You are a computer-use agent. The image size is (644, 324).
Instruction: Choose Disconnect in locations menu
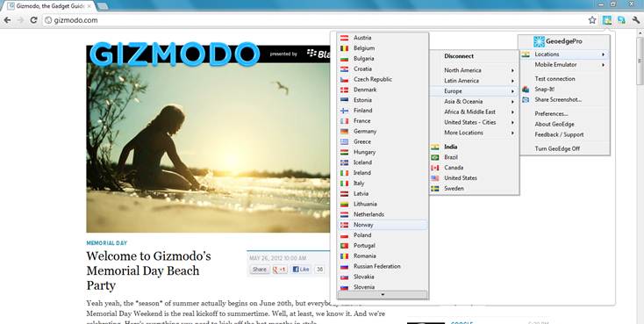click(459, 56)
